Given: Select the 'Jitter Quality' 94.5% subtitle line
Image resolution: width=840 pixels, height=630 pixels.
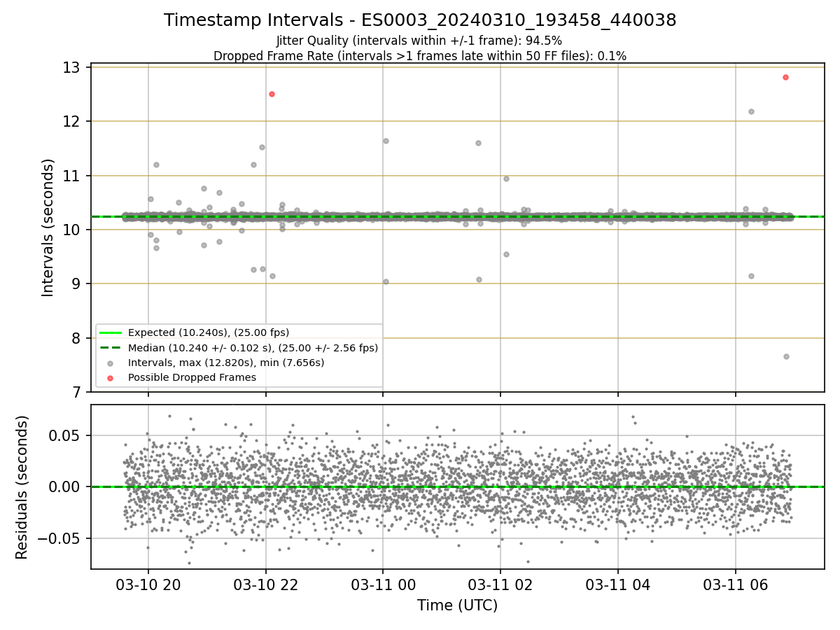Looking at the screenshot, I should 419,41.
